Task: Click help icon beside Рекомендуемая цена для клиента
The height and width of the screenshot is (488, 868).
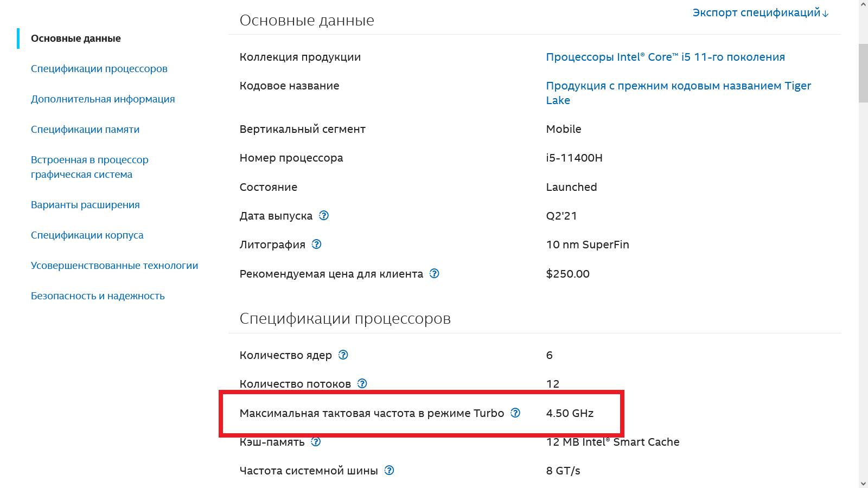Action: coord(435,273)
